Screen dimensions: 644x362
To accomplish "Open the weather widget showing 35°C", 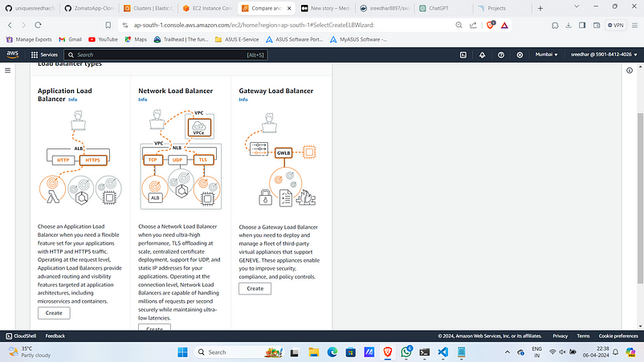I will (x=30, y=352).
